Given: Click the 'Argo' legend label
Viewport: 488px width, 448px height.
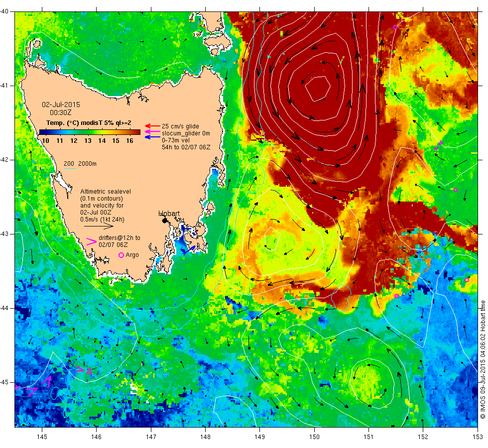Looking at the screenshot, I should [132, 255].
